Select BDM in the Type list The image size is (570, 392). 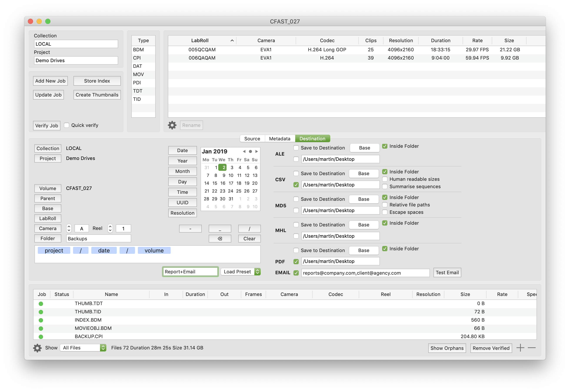(143, 50)
